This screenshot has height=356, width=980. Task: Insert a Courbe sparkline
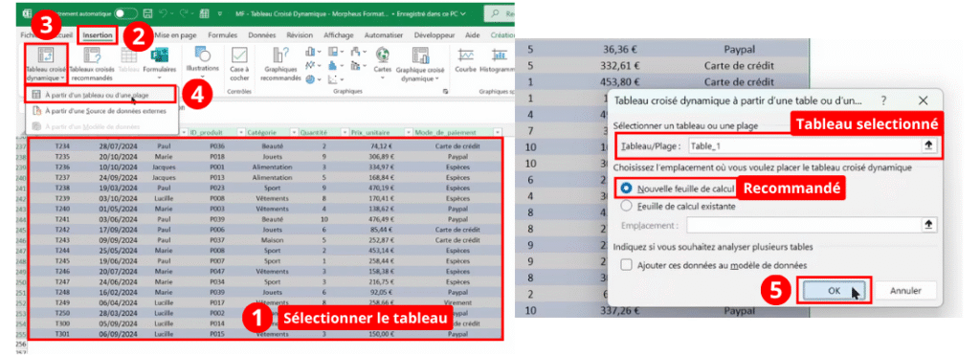click(466, 59)
